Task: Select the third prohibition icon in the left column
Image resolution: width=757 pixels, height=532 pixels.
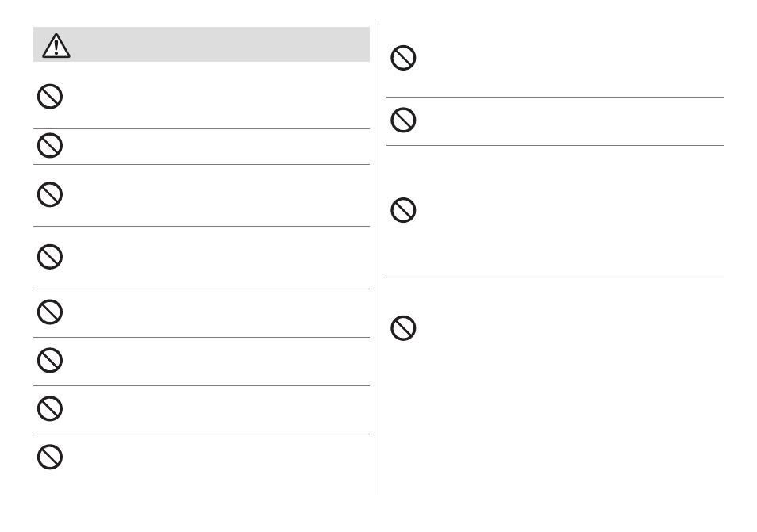Action: (x=50, y=194)
